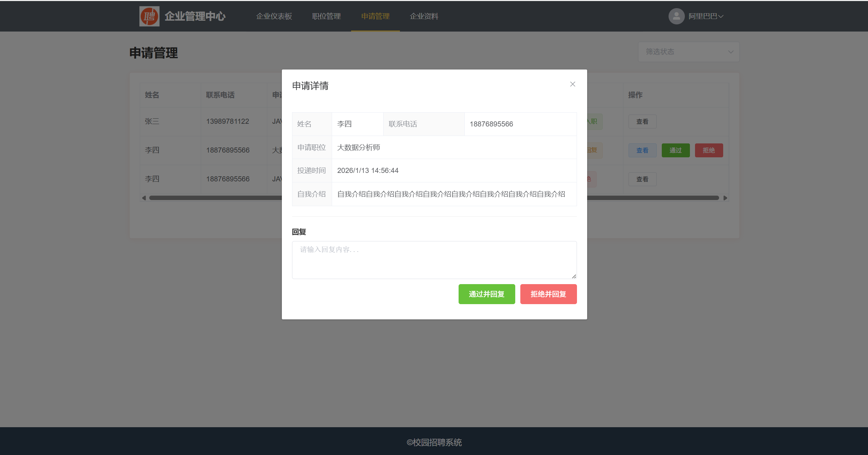Click the 聘 logo icon in the navbar
The image size is (868, 455).
[149, 16]
